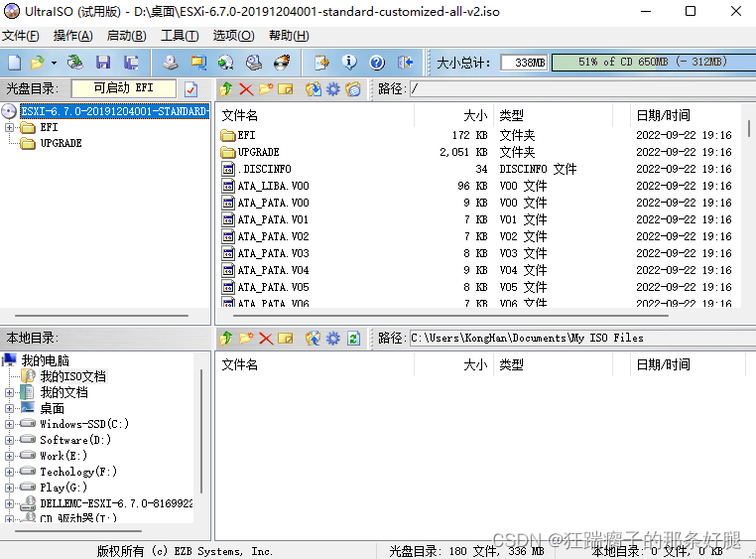756x559 pixels.
Task: Expand Windows-SSD(C:) drive node
Action: click(x=9, y=424)
